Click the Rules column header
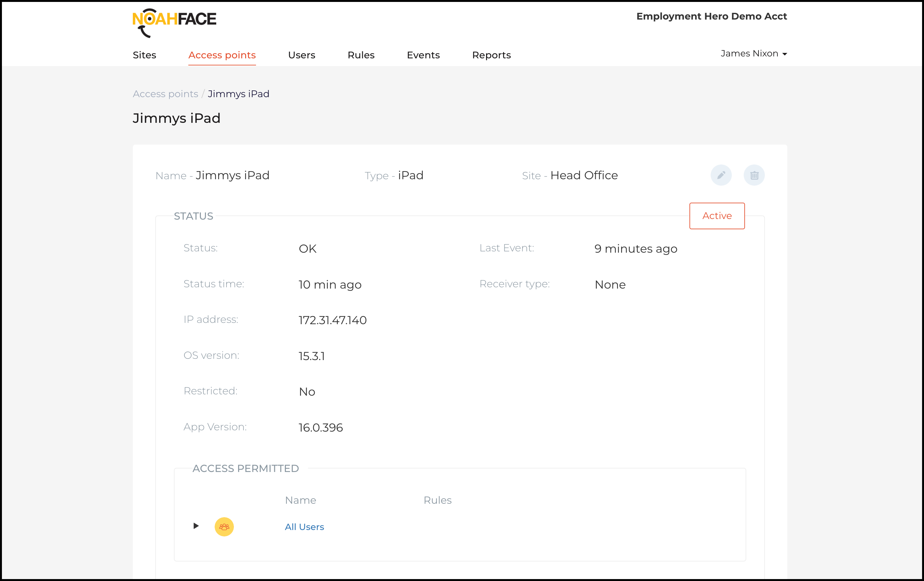The height and width of the screenshot is (581, 924). pyautogui.click(x=437, y=500)
